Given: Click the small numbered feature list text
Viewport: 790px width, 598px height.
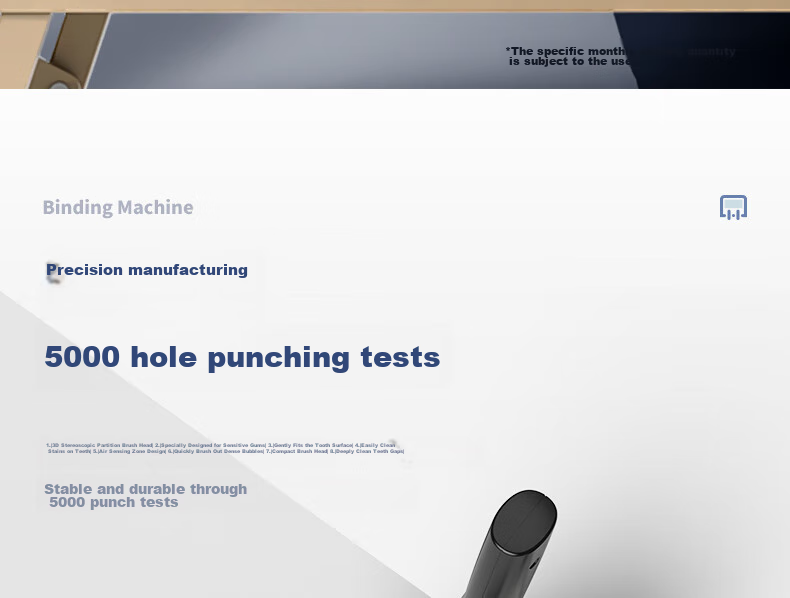Looking at the screenshot, I should [225, 448].
